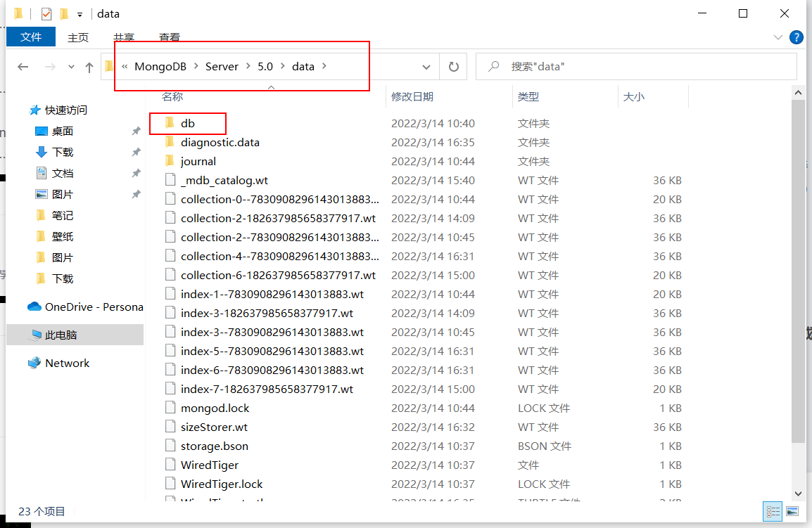
Task: Open the recent locations dropdown arrow
Action: coord(72,67)
